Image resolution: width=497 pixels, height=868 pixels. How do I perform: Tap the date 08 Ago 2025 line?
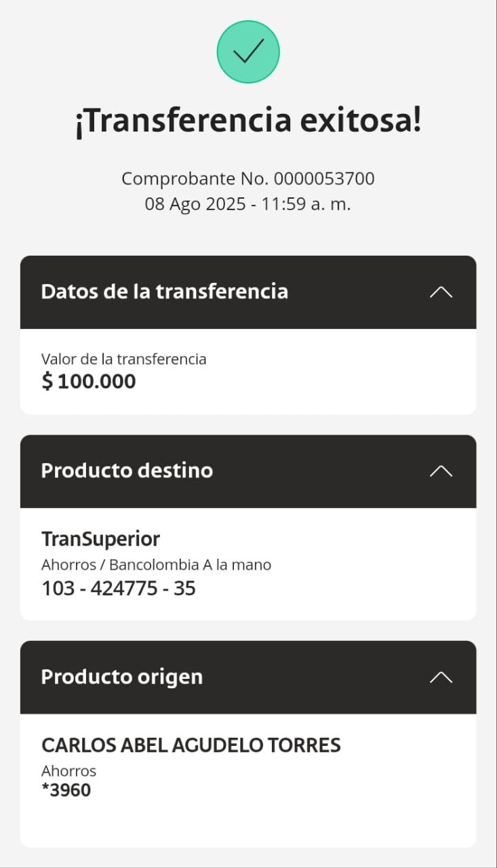pos(248,204)
